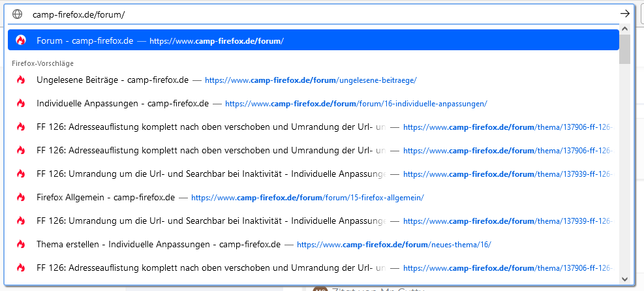Click the flame favicon beside Ungelesene Beiträge

pyautogui.click(x=21, y=80)
